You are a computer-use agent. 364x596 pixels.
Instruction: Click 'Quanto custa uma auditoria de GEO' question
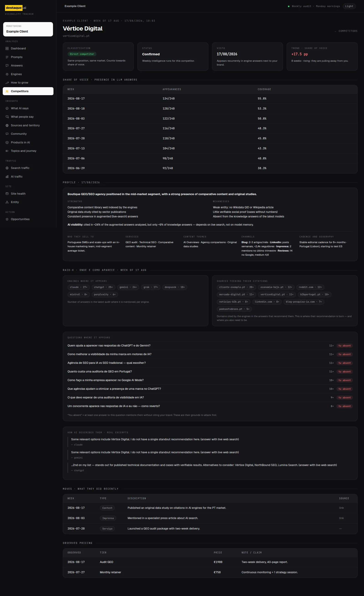(x=100, y=372)
